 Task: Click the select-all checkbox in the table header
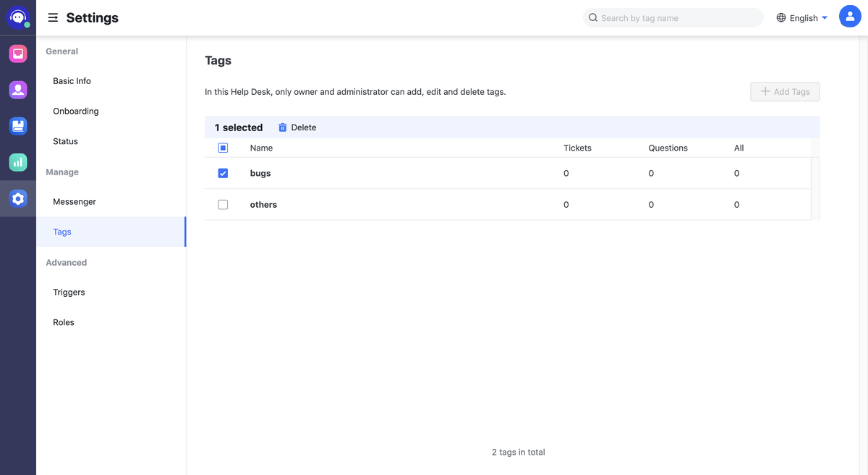tap(223, 147)
